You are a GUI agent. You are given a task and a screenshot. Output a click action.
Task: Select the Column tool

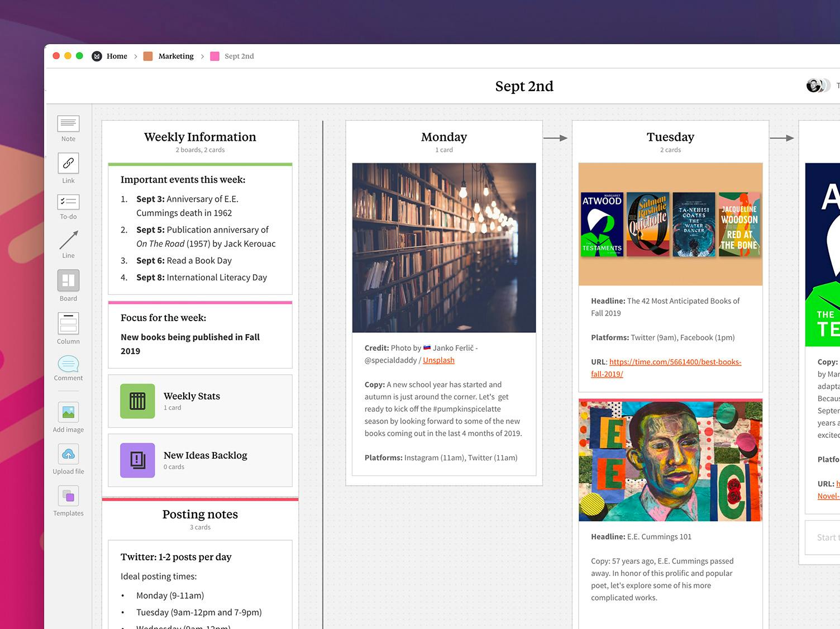pos(68,328)
